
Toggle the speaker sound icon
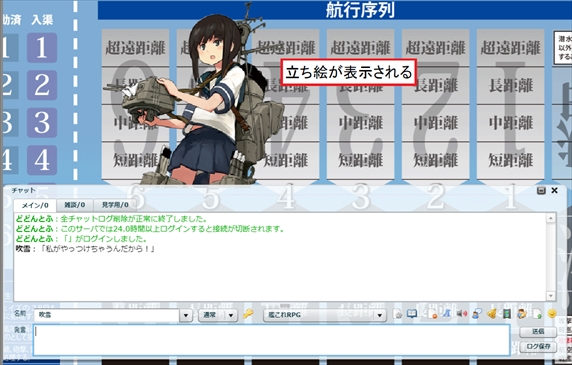(x=462, y=314)
